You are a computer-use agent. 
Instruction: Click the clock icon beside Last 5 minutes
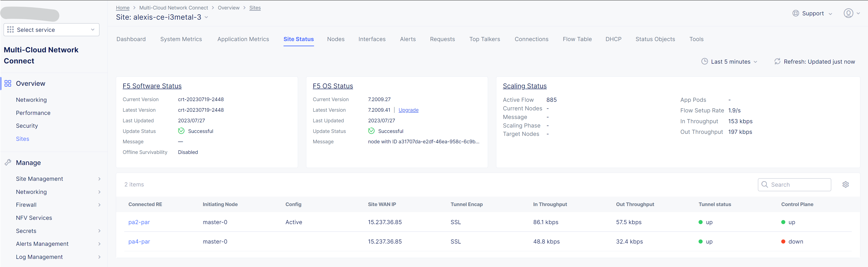click(704, 62)
